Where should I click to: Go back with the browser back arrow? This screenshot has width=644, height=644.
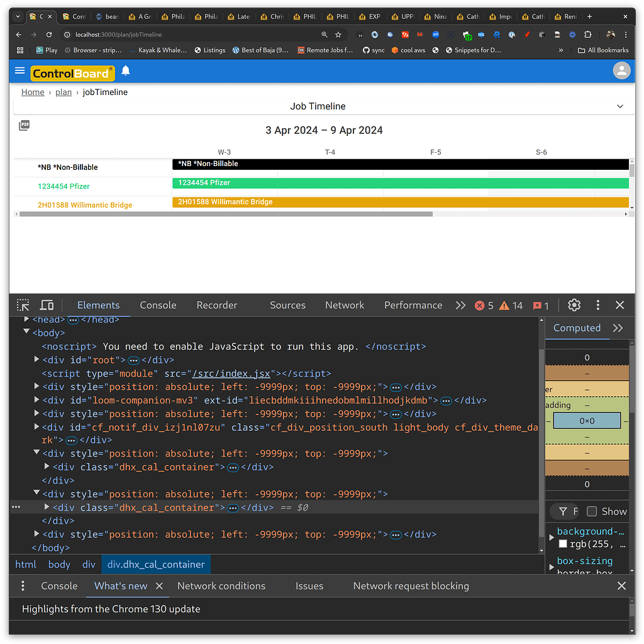tap(18, 35)
